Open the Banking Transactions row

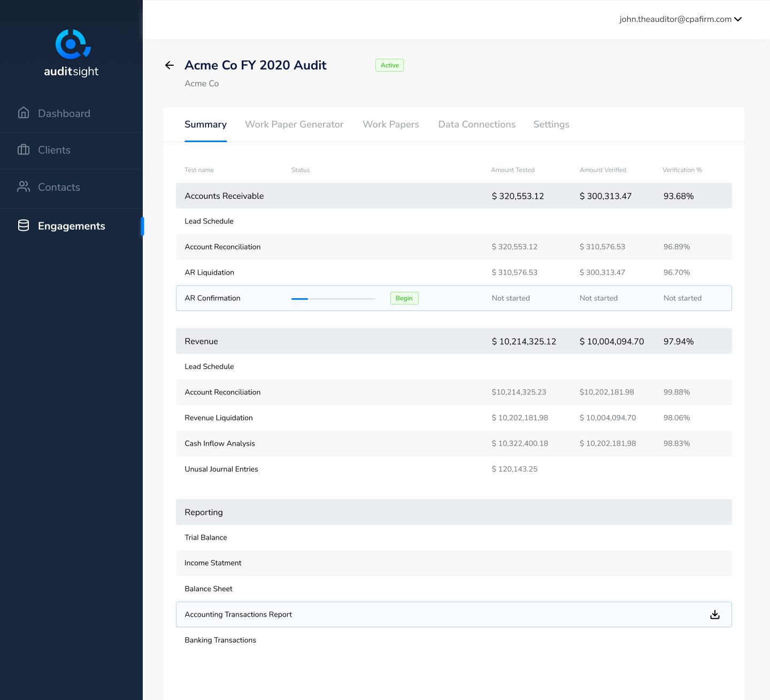(x=220, y=640)
